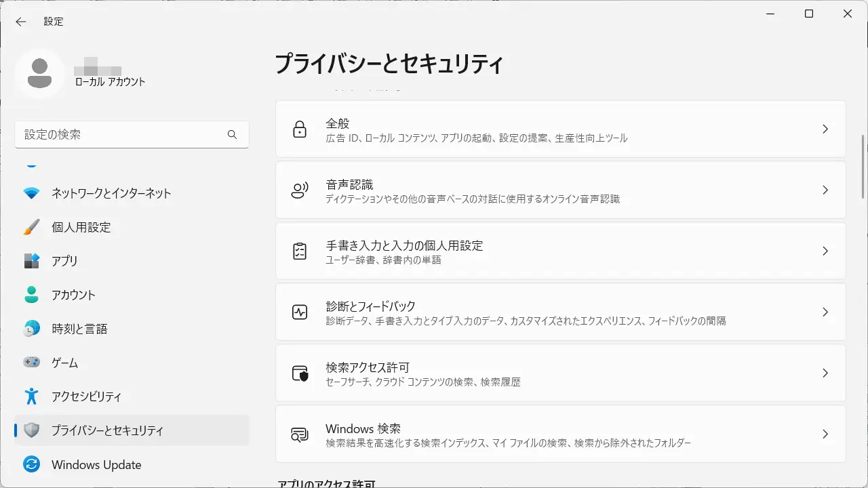Click the 検索アクセス許可 shield icon
The image size is (868, 488).
[300, 373]
